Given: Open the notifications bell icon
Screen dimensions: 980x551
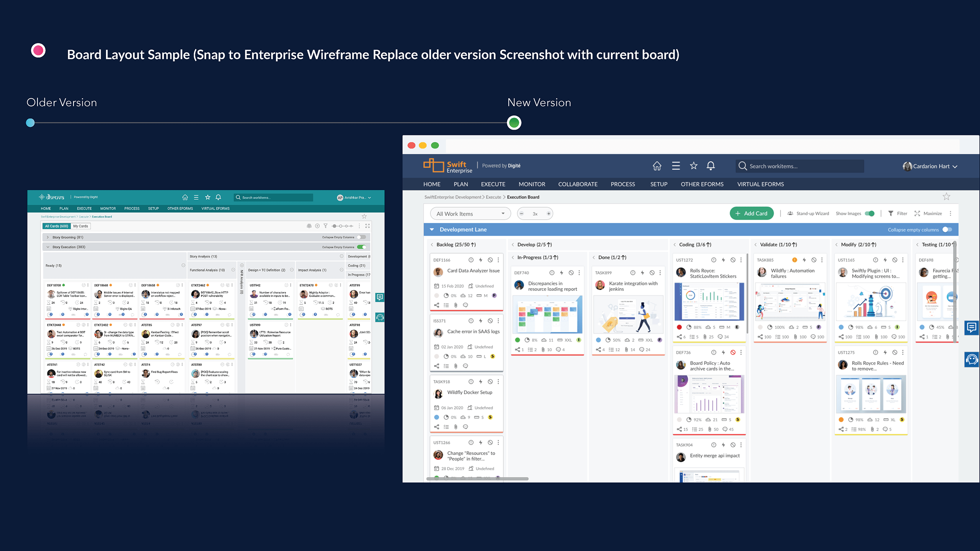Looking at the screenshot, I should point(711,166).
